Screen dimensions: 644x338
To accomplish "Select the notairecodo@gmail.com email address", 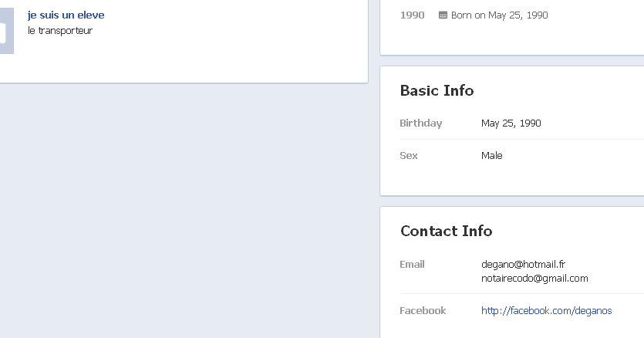I will (x=534, y=278).
